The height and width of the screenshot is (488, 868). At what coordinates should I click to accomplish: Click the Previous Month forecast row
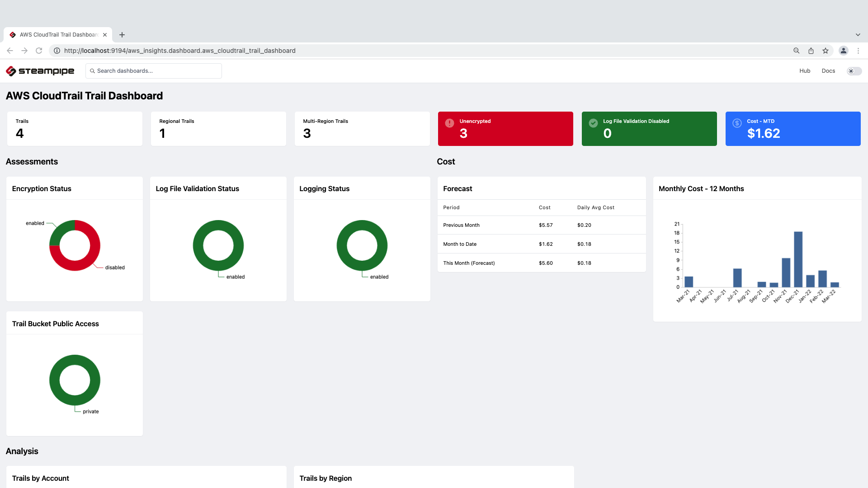pyautogui.click(x=541, y=225)
